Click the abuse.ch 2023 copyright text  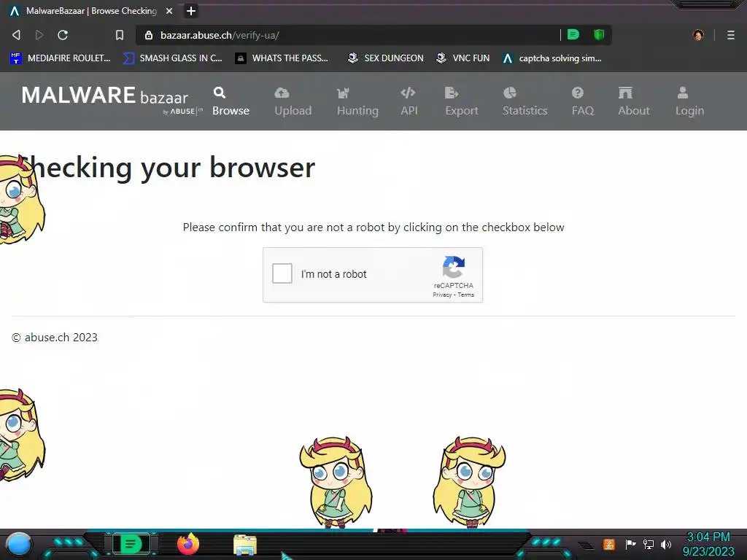[54, 337]
